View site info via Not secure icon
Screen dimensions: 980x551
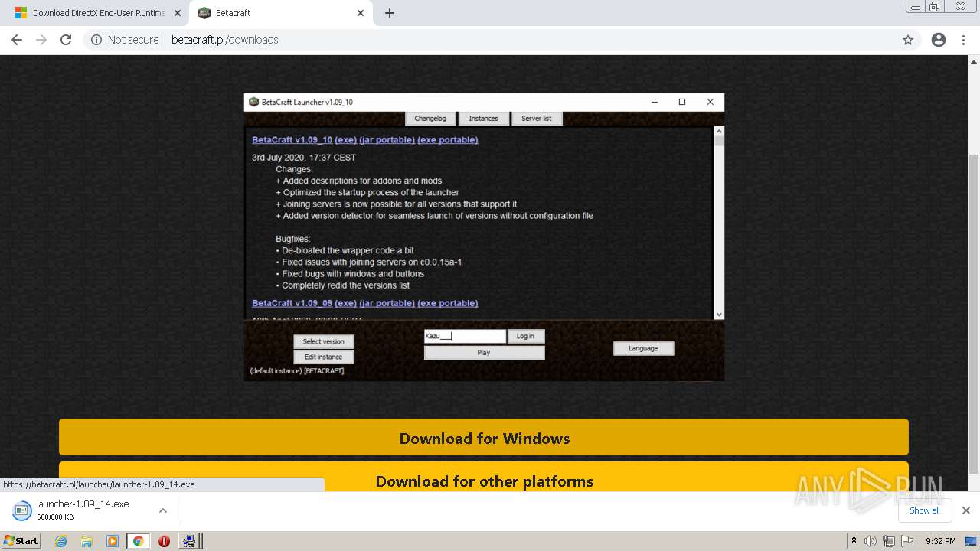96,40
